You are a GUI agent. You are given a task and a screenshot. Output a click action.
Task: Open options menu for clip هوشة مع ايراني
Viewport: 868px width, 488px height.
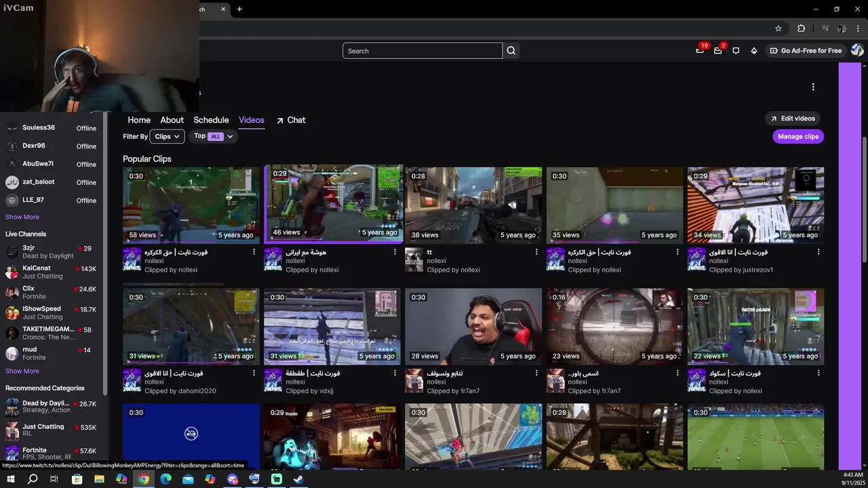[x=395, y=252]
